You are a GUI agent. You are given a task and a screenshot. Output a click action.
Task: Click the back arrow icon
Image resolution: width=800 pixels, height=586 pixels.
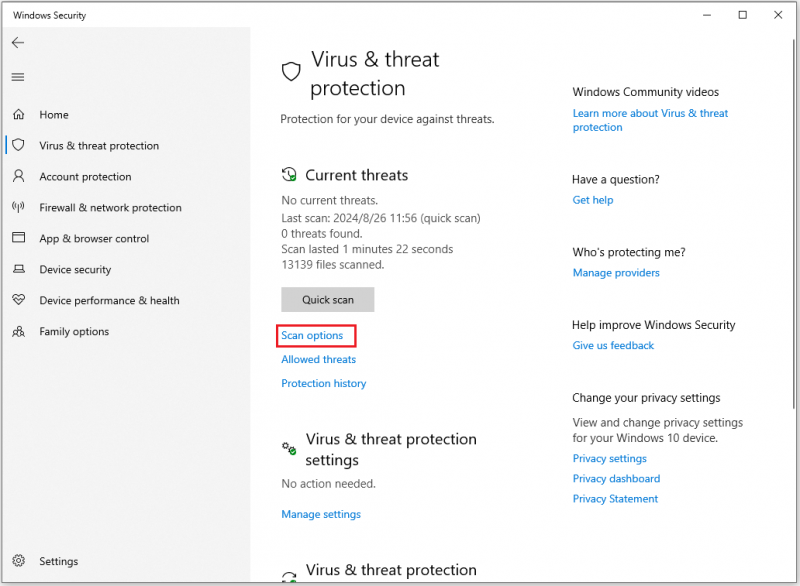[18, 43]
